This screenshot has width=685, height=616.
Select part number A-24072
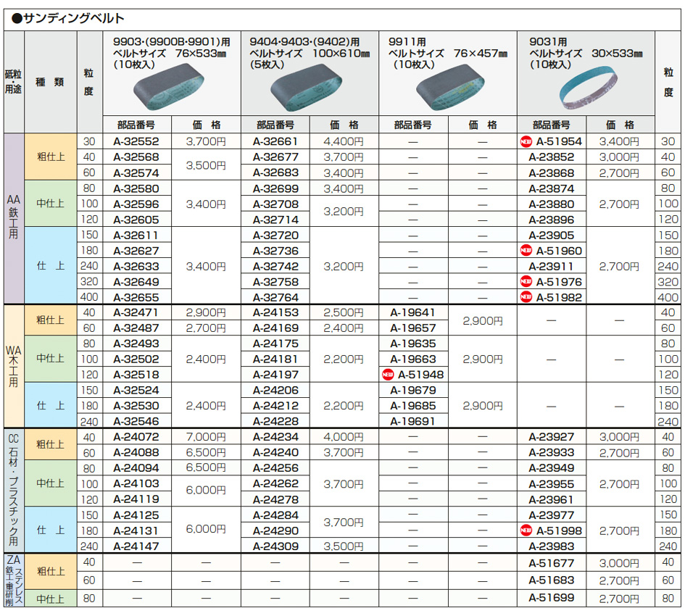pos(136,437)
